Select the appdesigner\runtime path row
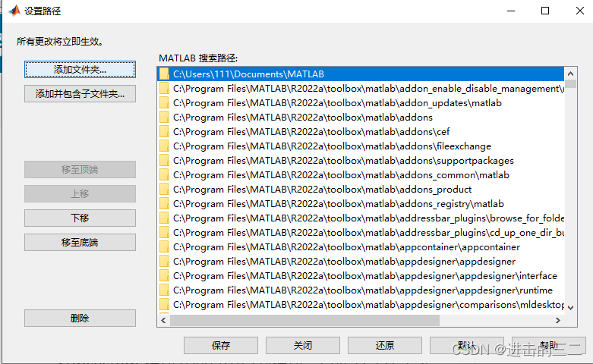This screenshot has width=593, height=364. [361, 290]
